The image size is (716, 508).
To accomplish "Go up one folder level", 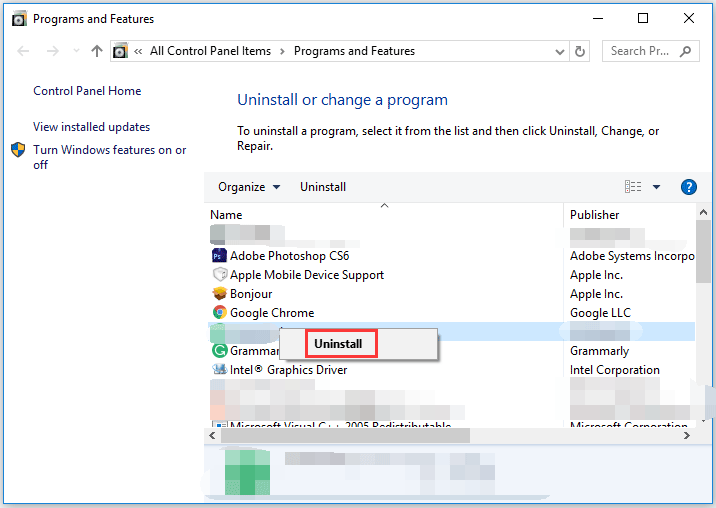I will 97,51.
